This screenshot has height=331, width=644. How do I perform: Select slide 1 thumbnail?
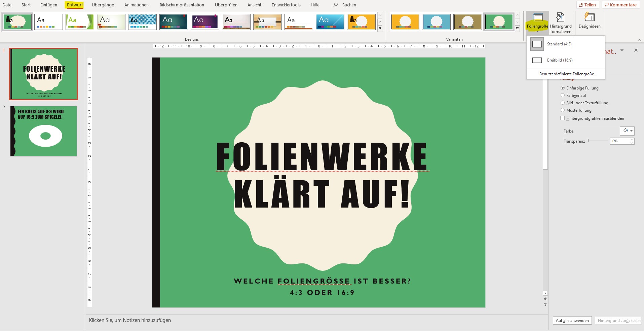[x=43, y=74]
